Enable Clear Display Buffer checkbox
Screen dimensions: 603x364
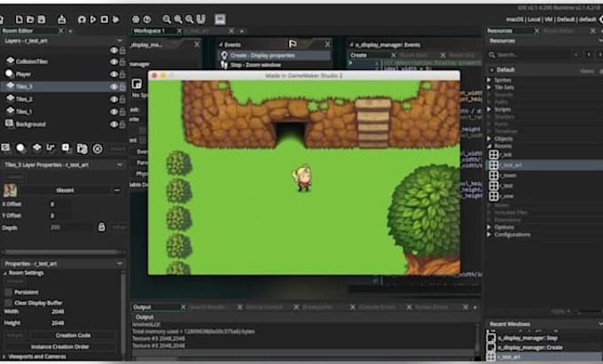9,303
